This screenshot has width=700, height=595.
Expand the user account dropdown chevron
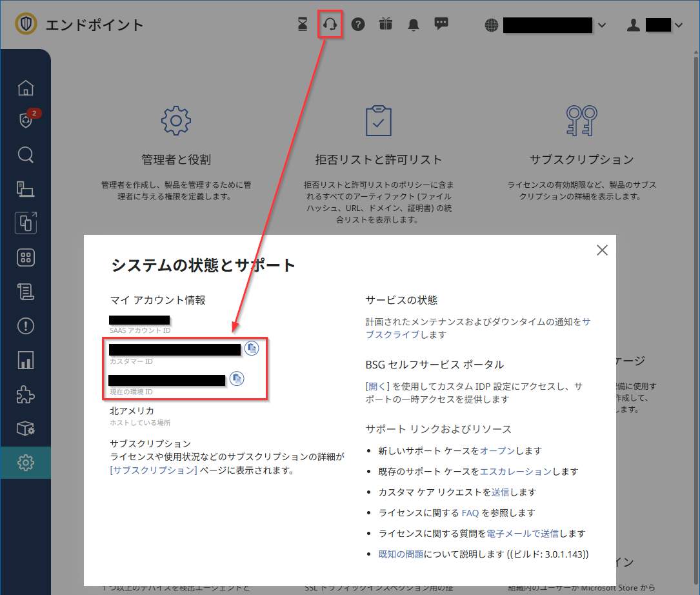click(679, 25)
